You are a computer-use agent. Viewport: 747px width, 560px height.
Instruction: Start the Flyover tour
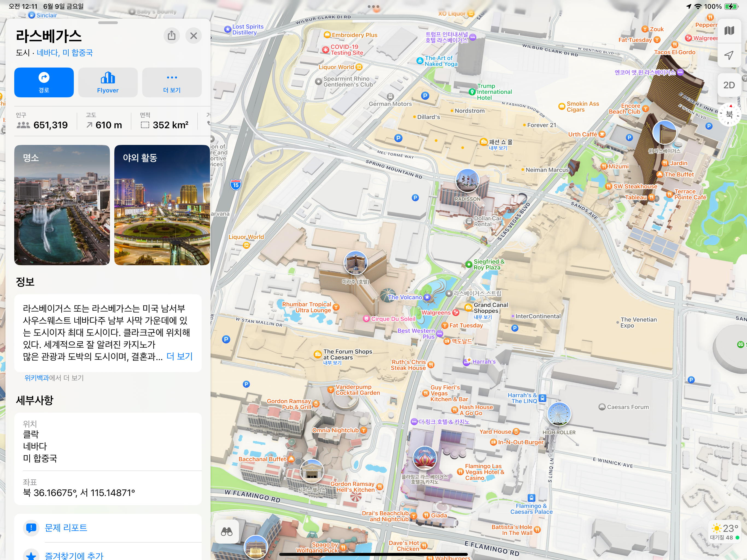pos(108,82)
